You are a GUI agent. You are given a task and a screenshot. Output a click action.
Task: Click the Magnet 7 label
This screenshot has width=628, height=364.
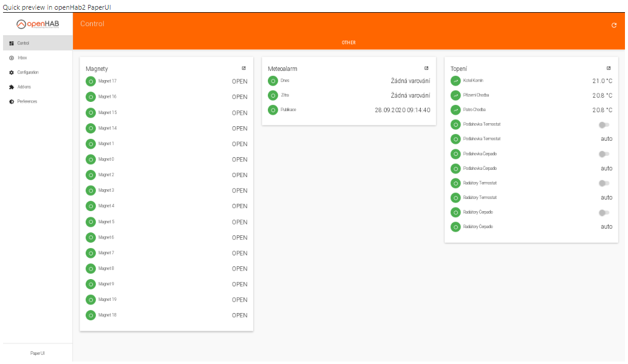tap(106, 253)
